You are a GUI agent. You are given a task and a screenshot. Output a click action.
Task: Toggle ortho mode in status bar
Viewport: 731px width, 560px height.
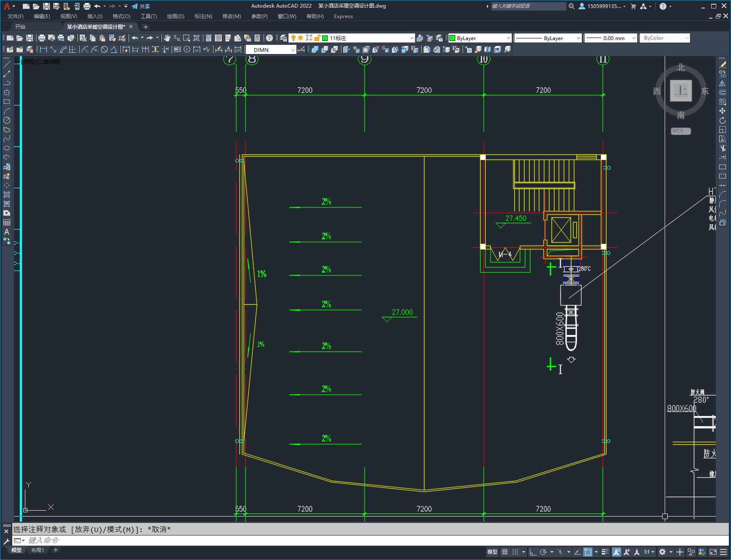(533, 552)
